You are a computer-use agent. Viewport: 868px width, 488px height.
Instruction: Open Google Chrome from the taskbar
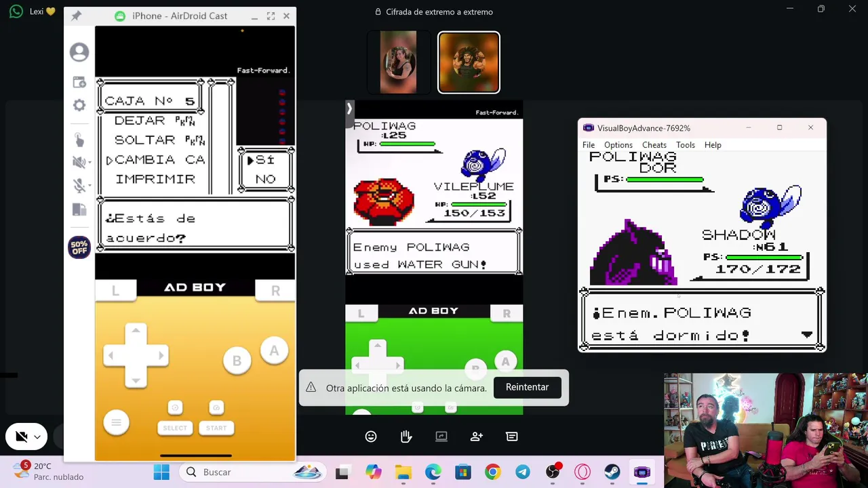492,472
